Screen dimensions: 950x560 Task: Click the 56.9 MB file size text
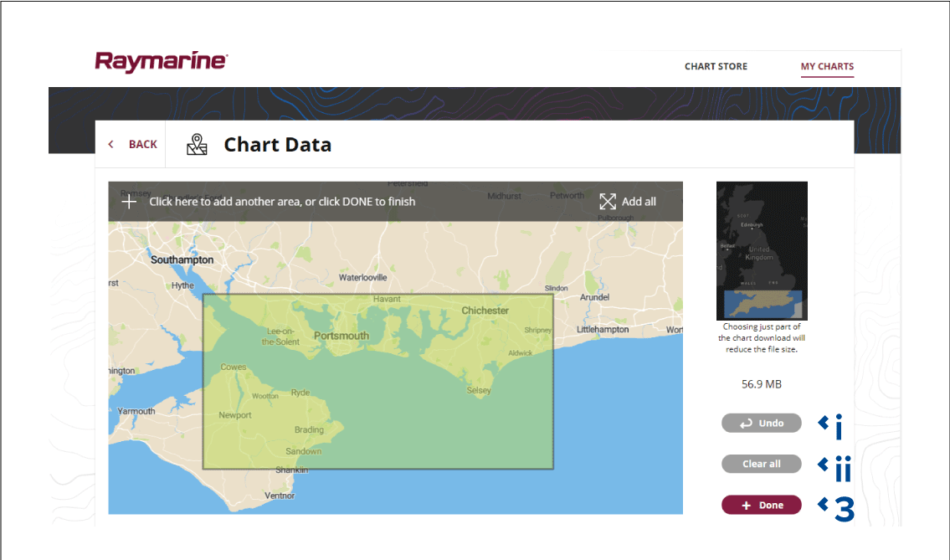(762, 384)
